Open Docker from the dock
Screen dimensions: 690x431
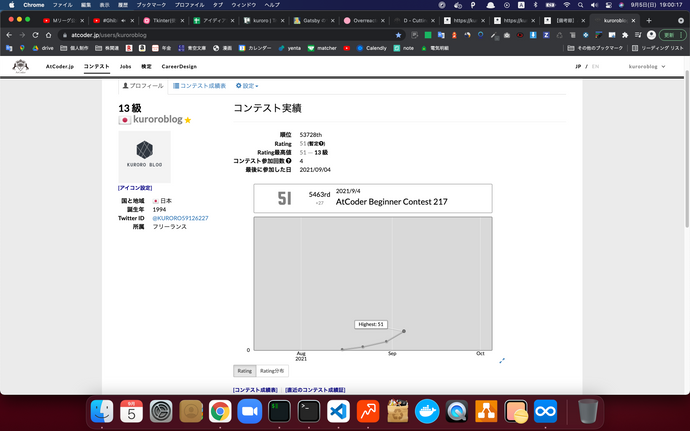click(x=427, y=412)
